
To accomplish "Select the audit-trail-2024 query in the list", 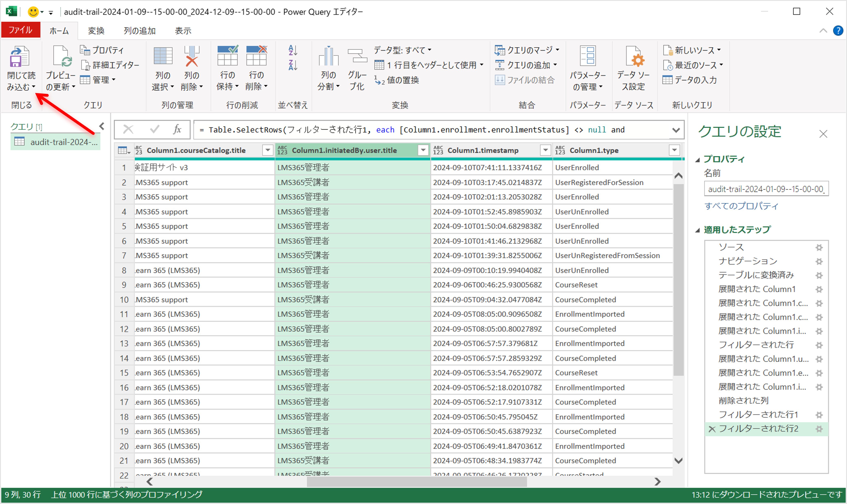I will click(55, 142).
